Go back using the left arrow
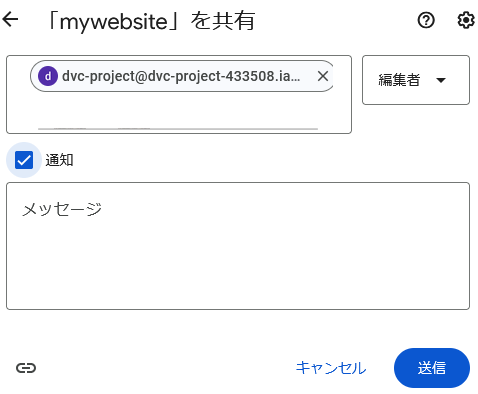The image size is (478, 394). [10, 19]
